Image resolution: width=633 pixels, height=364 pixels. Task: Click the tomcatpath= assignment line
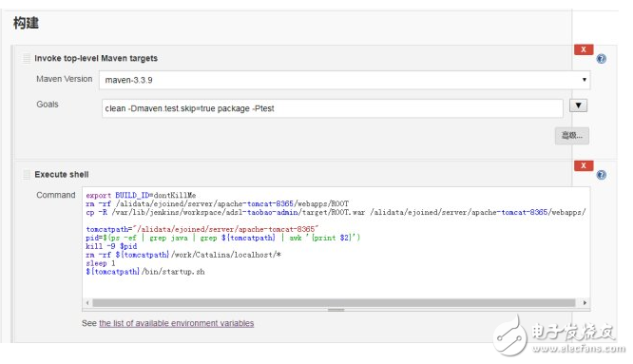click(x=202, y=229)
